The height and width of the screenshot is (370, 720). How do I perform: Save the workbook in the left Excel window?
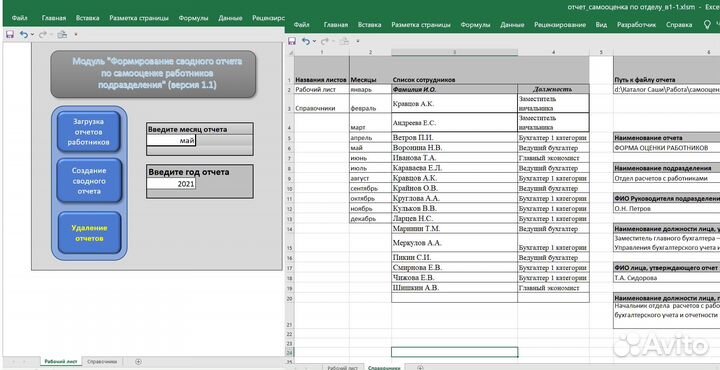[9, 34]
